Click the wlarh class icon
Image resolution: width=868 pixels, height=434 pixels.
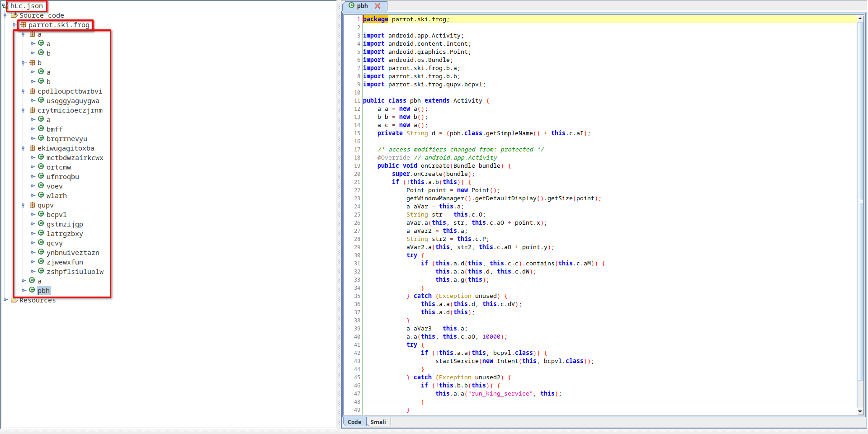[41, 195]
